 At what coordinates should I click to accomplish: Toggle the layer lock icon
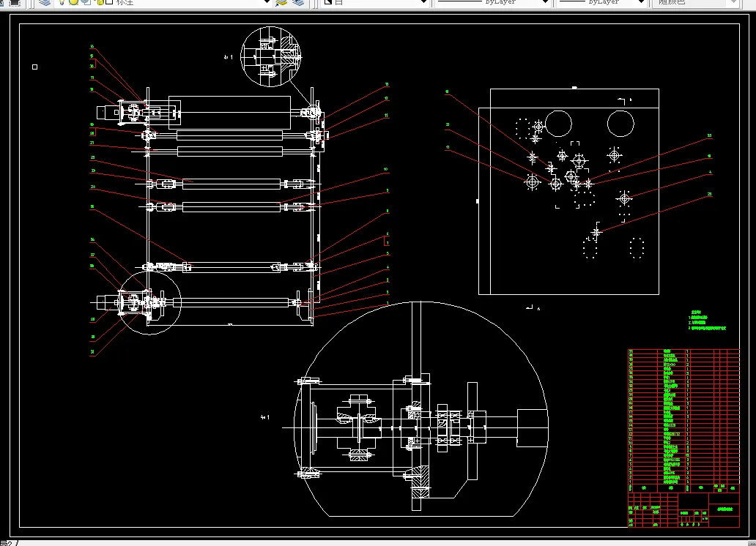100,2
